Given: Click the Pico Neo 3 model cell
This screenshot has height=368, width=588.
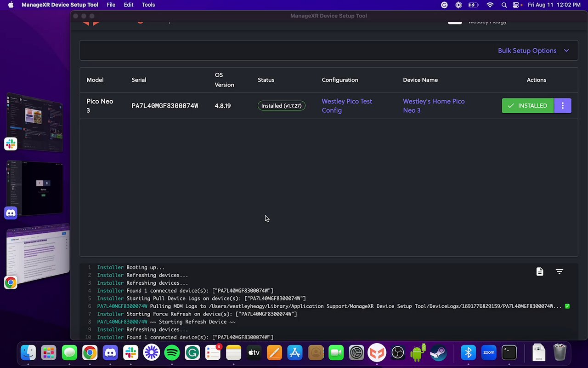Looking at the screenshot, I should coord(100,106).
